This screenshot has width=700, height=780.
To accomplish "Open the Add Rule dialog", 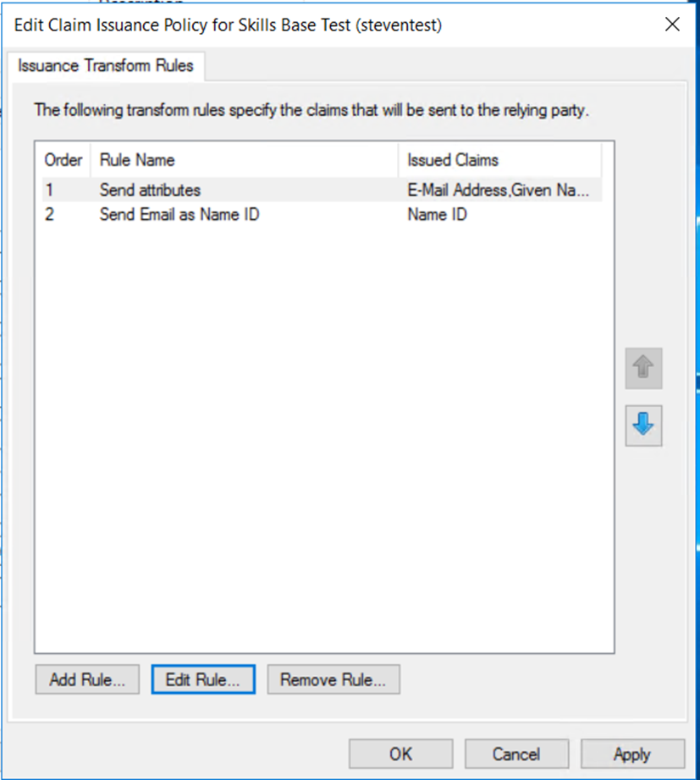I will click(x=86, y=679).
